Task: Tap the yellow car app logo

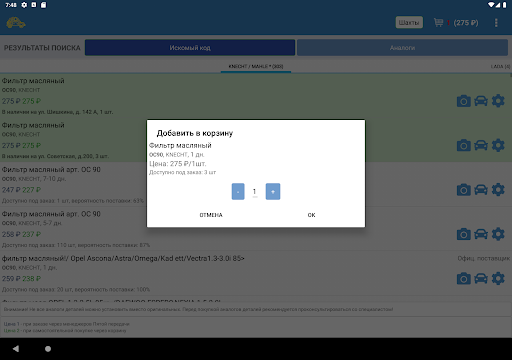Action: 16,23
